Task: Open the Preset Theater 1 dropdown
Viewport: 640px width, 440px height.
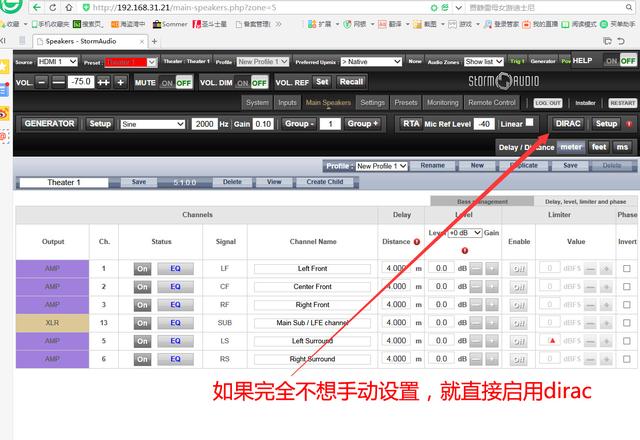Action: 131,62
